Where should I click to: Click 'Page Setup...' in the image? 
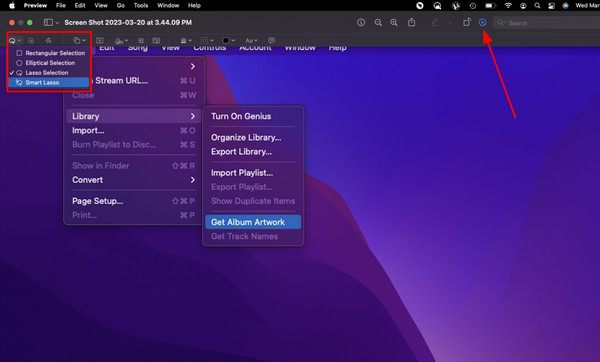point(98,201)
